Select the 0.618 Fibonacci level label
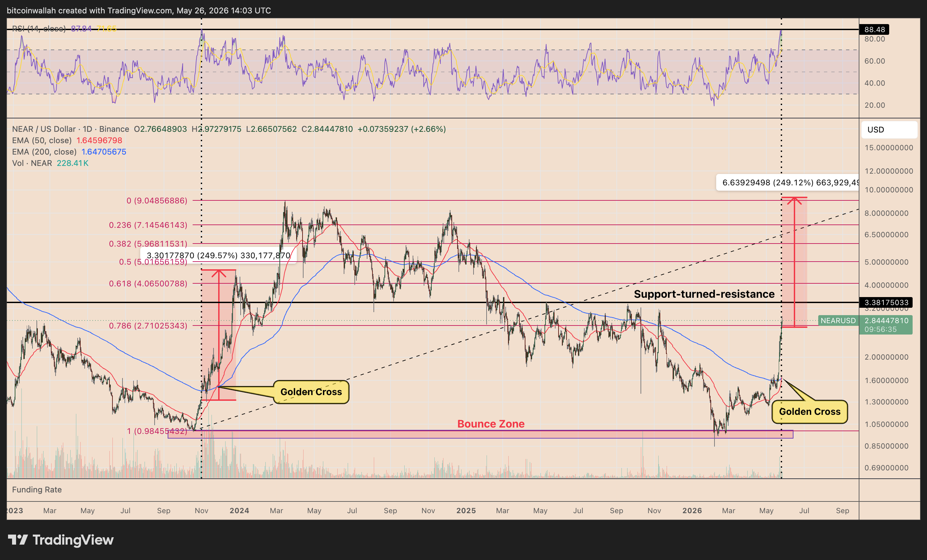The height and width of the screenshot is (560, 927). pyautogui.click(x=148, y=284)
